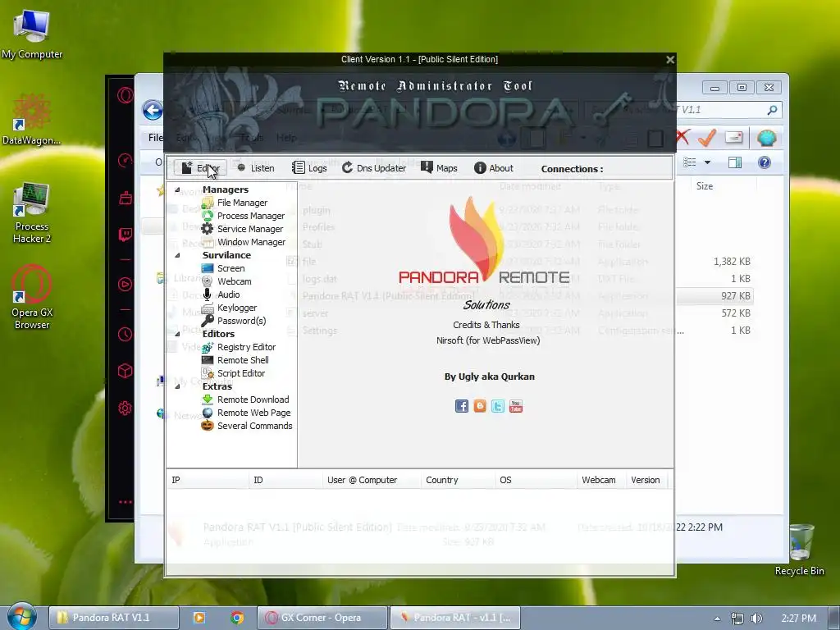Viewport: 840px width, 630px height.
Task: Open GX Control speedometer sidebar icon
Action: (126, 160)
